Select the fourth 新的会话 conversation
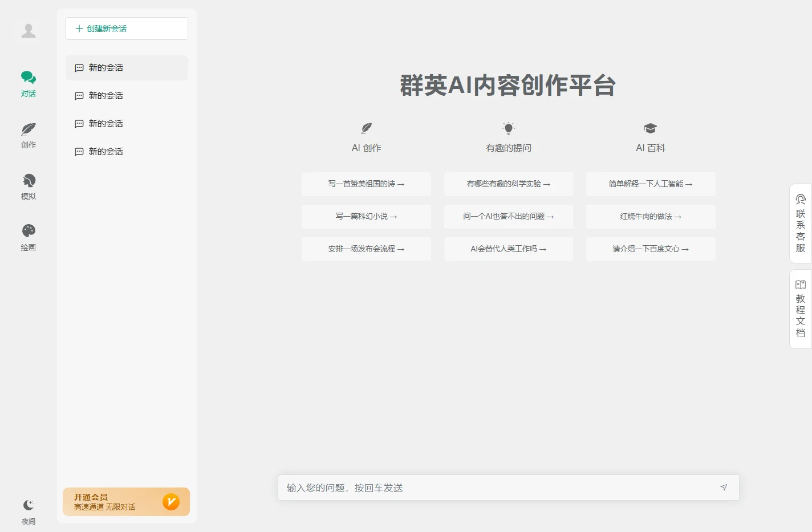812x532 pixels. click(x=127, y=152)
